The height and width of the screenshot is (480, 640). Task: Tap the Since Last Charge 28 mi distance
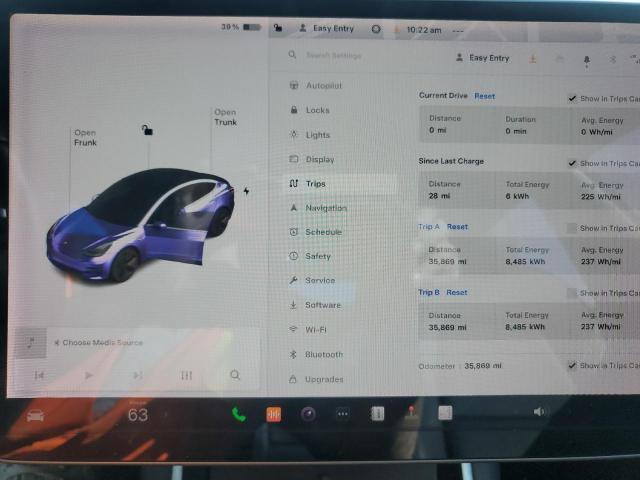coord(439,196)
